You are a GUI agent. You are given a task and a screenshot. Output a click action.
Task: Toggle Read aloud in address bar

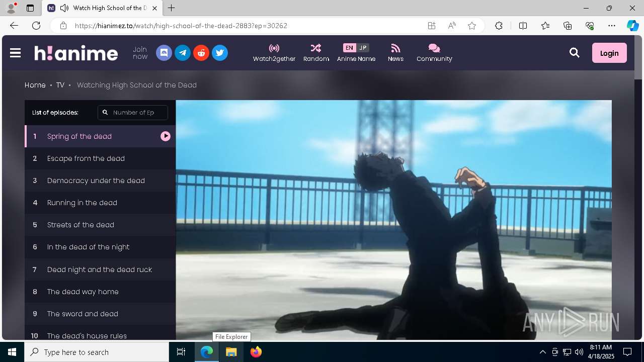(452, 26)
